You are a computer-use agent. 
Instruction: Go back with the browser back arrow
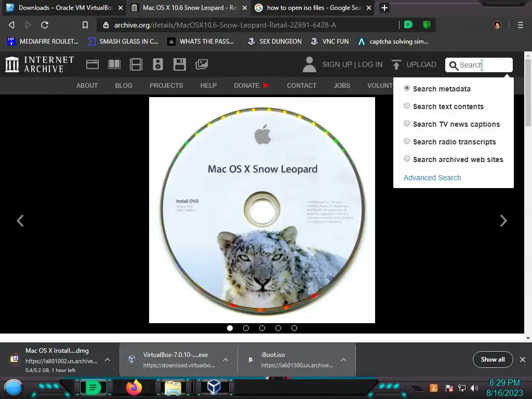pyautogui.click(x=11, y=25)
